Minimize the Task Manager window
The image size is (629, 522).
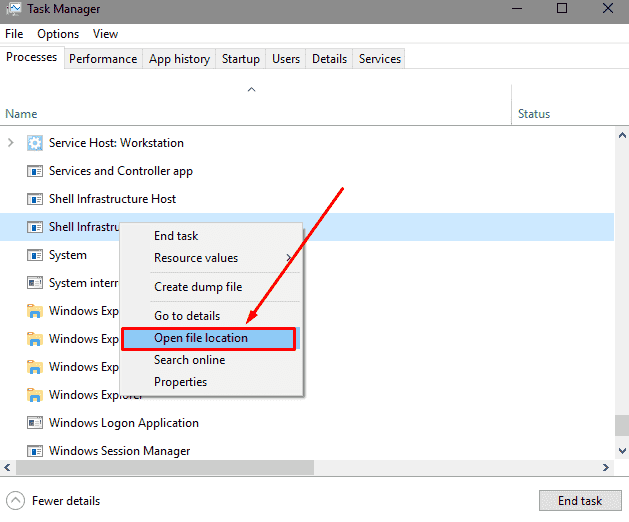[517, 8]
